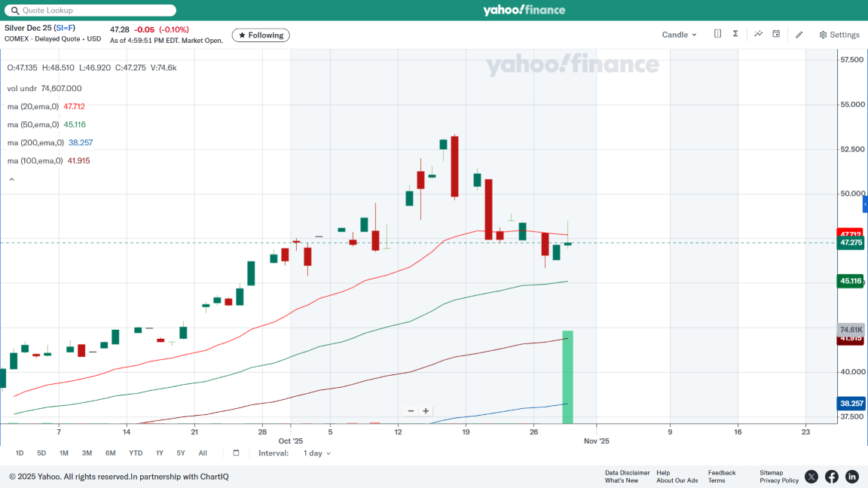Open the Data Disclaimer link
Image resolution: width=868 pixels, height=488 pixels.
tap(627, 473)
